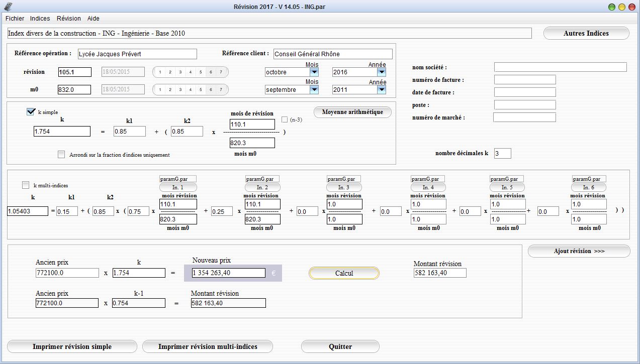Select decimal number 3 on the révision row
This screenshot has height=364, width=640.
point(180,72)
